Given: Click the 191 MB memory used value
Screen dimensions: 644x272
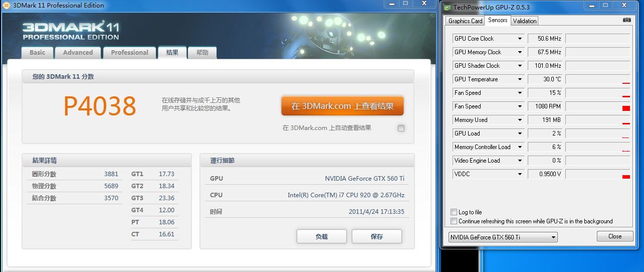Looking at the screenshot, I should tap(545, 120).
